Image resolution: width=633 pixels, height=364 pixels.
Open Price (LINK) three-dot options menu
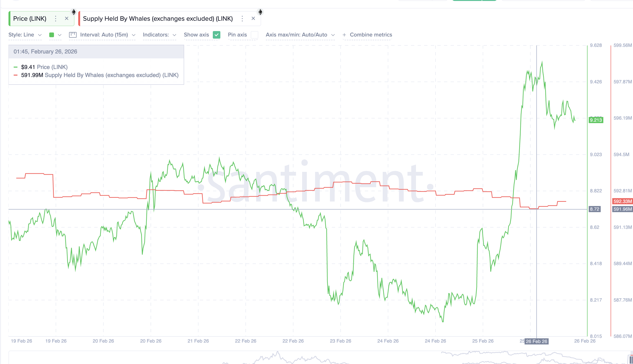pos(56,19)
